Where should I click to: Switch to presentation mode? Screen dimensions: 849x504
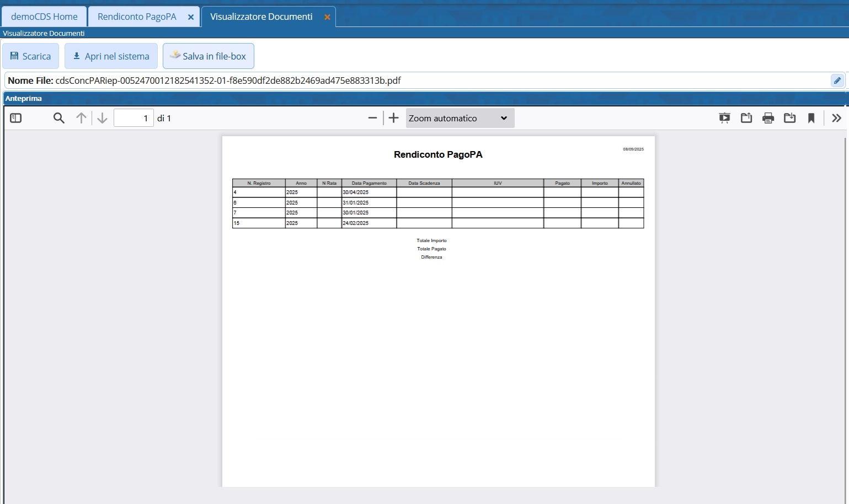click(x=724, y=118)
